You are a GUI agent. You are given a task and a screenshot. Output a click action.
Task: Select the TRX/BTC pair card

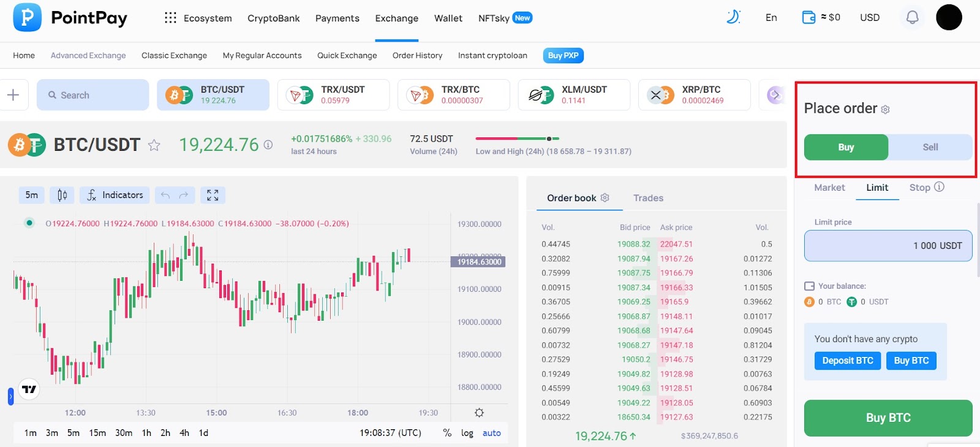pyautogui.click(x=453, y=95)
